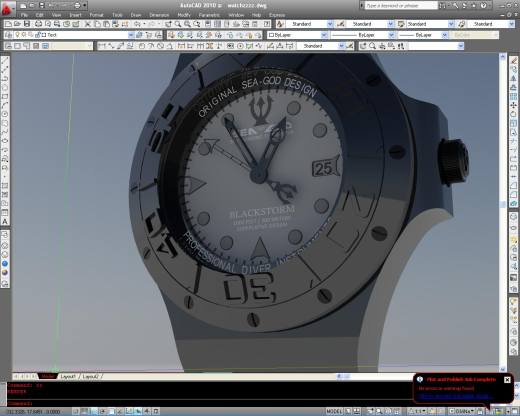Select the Circle tool in Draw toolbar
Image resolution: width=520 pixels, height=416 pixels.
click(5, 114)
